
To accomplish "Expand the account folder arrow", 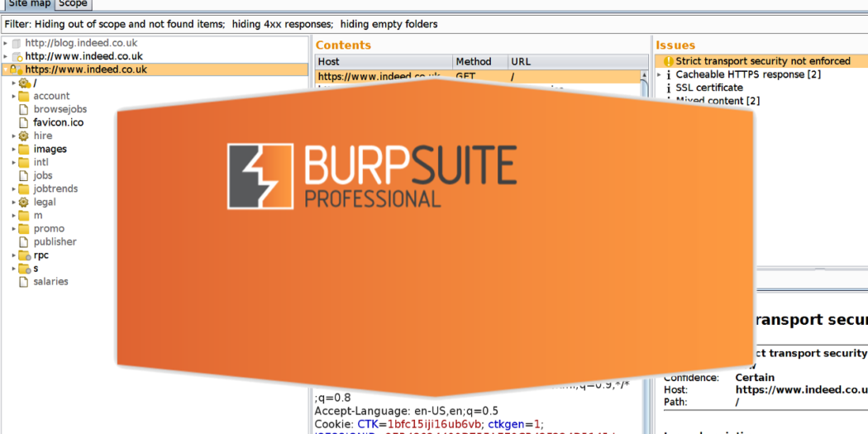I will (14, 97).
